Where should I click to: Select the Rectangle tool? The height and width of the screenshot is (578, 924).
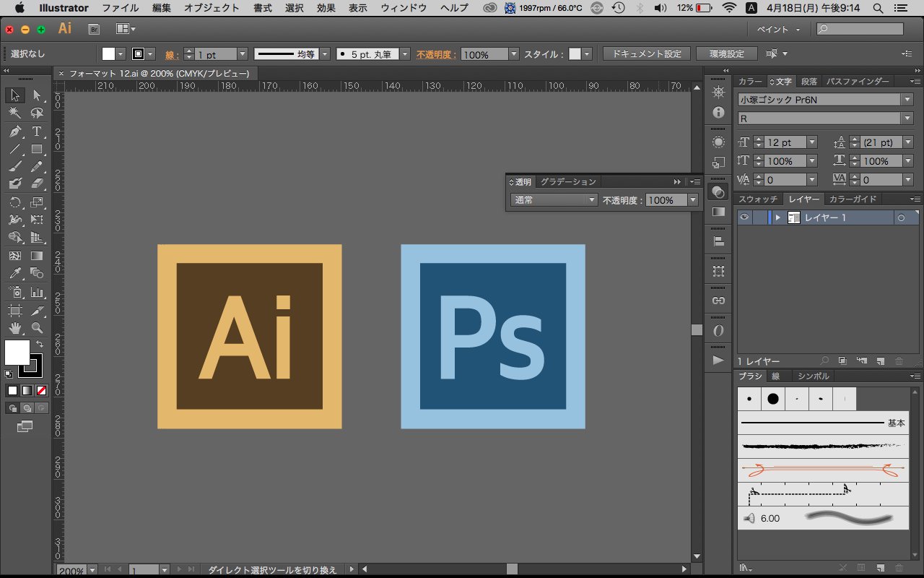tap(37, 149)
